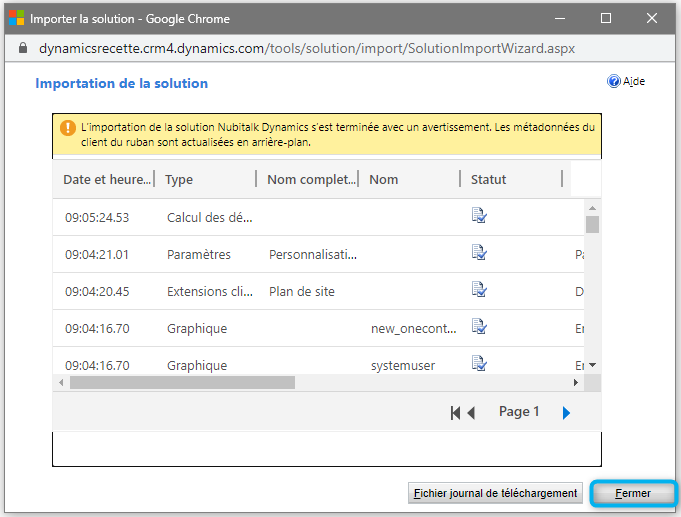Click the horizontal scrollbar left arrow
This screenshot has height=517, width=681.
click(x=61, y=383)
